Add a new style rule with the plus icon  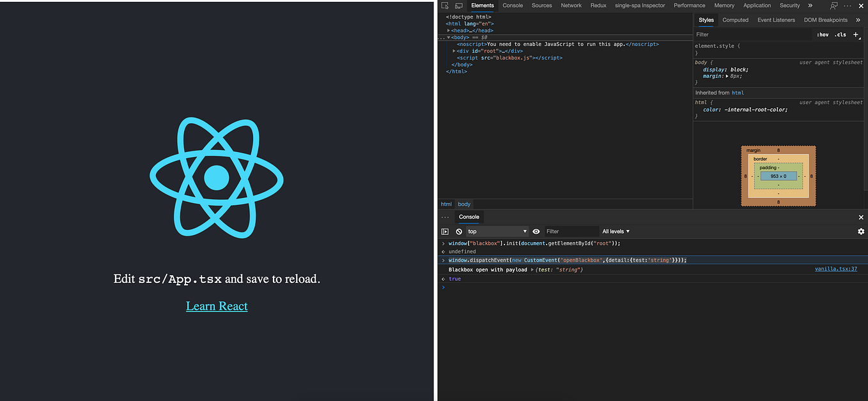[x=856, y=34]
